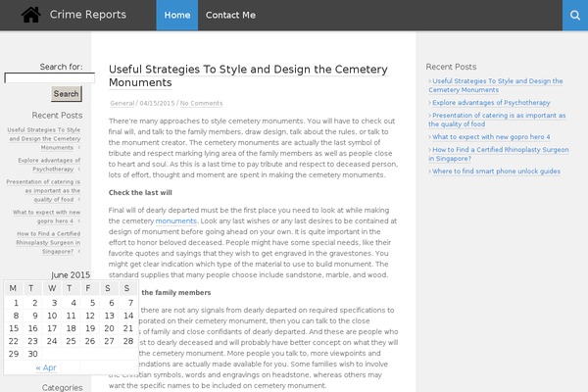This screenshot has width=588, height=392.
Task: Select the Home menu item
Action: coord(177,15)
